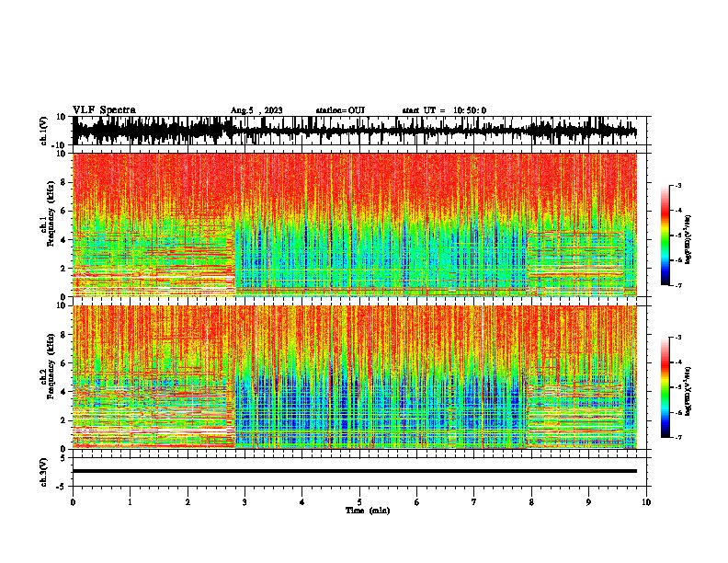The width and height of the screenshot is (728, 563).
Task: Click the ch.2 color bar log(PSD) label
Action: pyautogui.click(x=688, y=391)
